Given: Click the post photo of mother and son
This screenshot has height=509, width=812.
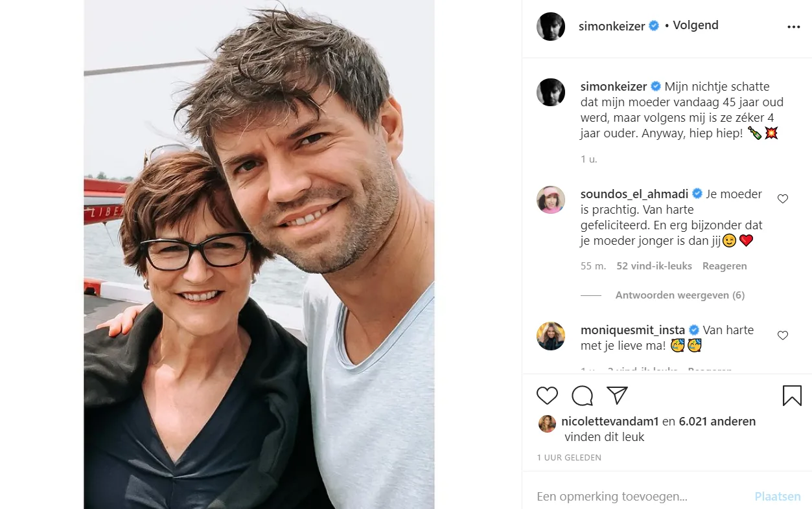Looking at the screenshot, I should [259, 254].
